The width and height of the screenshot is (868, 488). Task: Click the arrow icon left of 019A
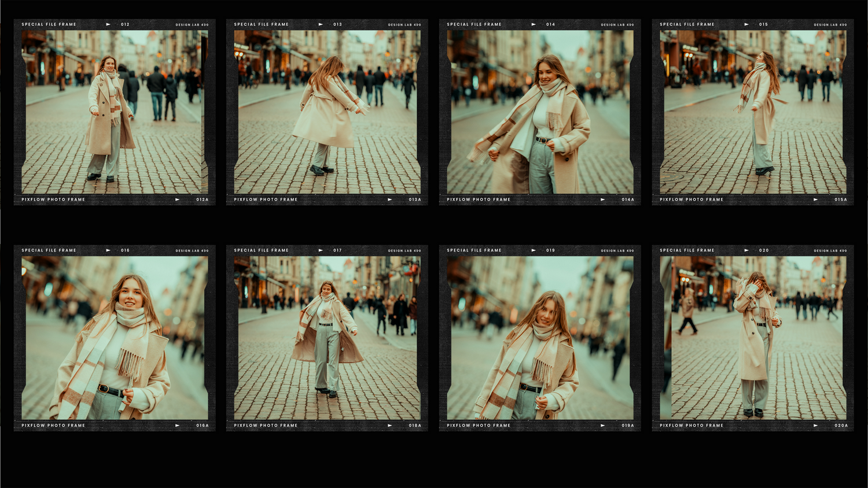point(602,426)
